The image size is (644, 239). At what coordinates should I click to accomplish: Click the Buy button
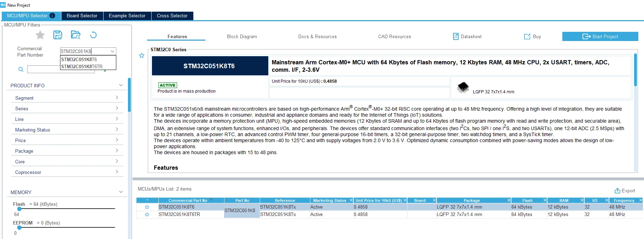pos(532,36)
